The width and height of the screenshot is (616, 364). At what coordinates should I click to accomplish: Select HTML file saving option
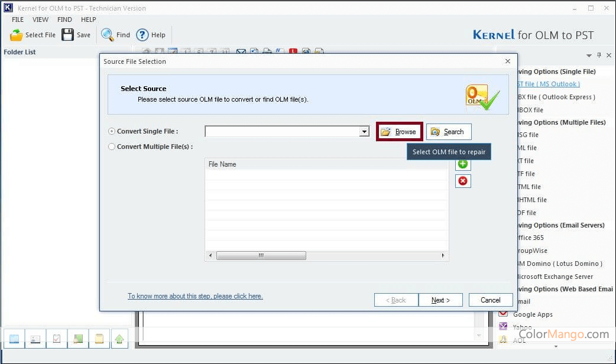click(529, 187)
